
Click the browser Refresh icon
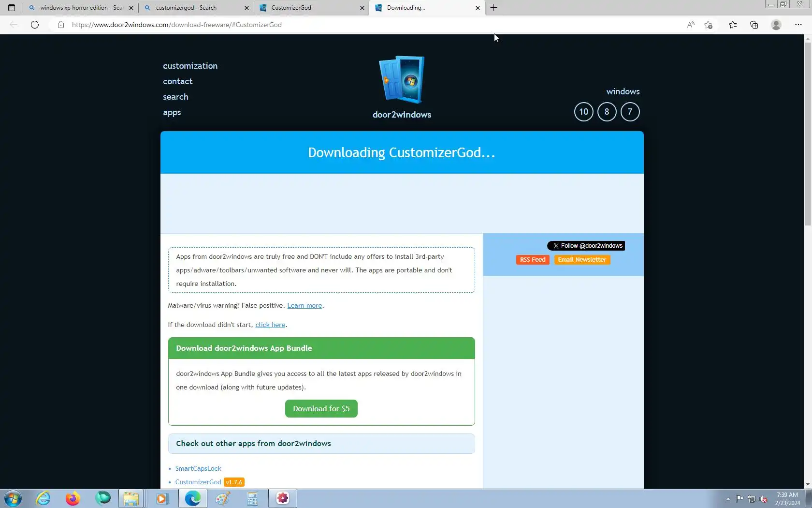(35, 25)
